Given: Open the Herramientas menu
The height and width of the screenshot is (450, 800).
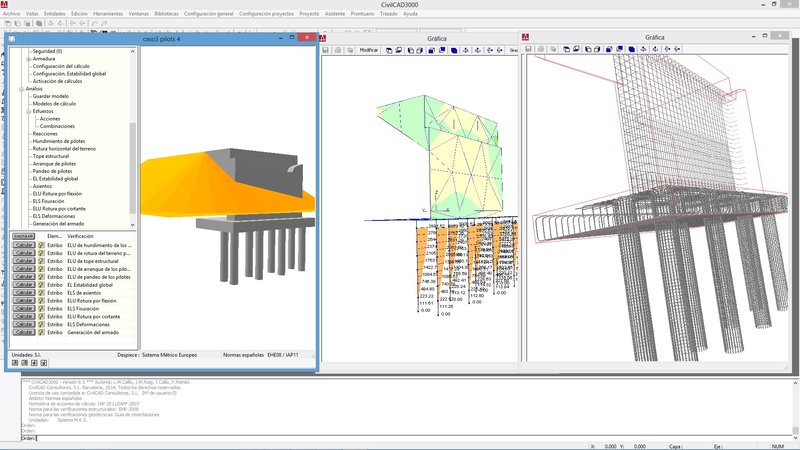Looking at the screenshot, I should pyautogui.click(x=108, y=14).
